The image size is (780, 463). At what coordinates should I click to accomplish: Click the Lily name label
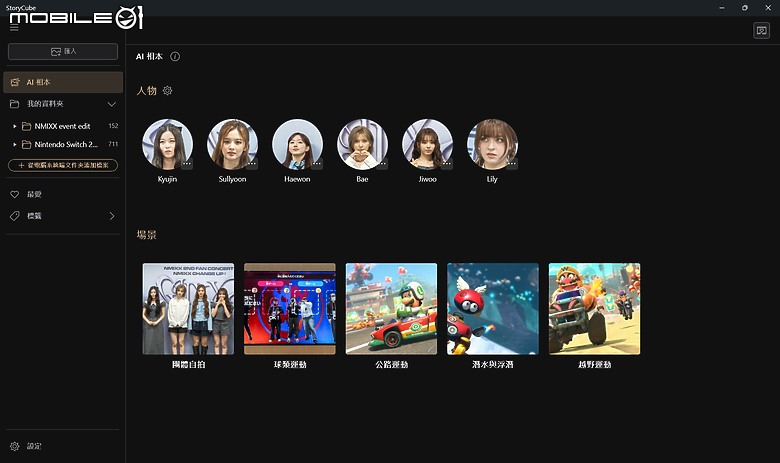click(492, 179)
